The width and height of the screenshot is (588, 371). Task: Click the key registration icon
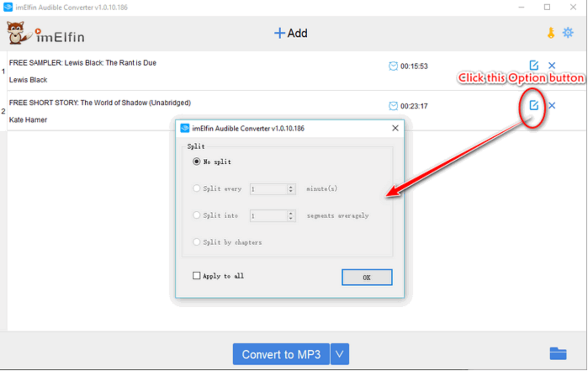click(x=551, y=33)
